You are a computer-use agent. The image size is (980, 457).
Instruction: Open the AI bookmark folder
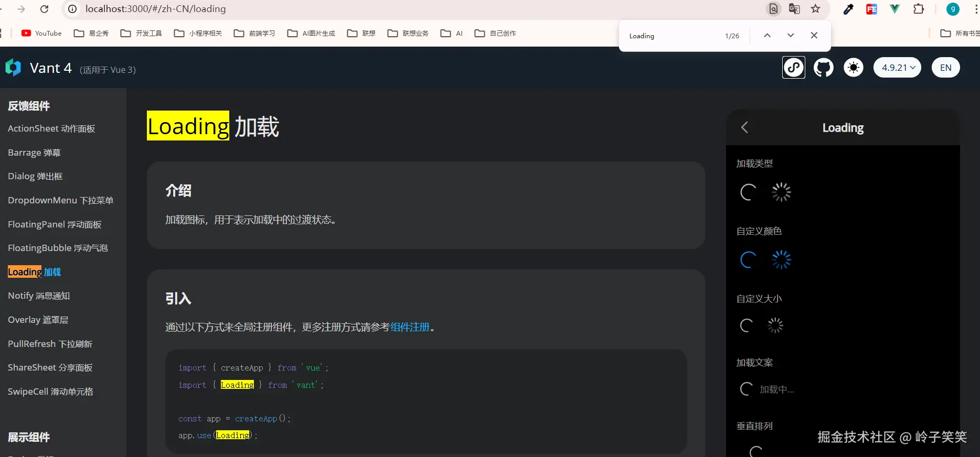(452, 33)
